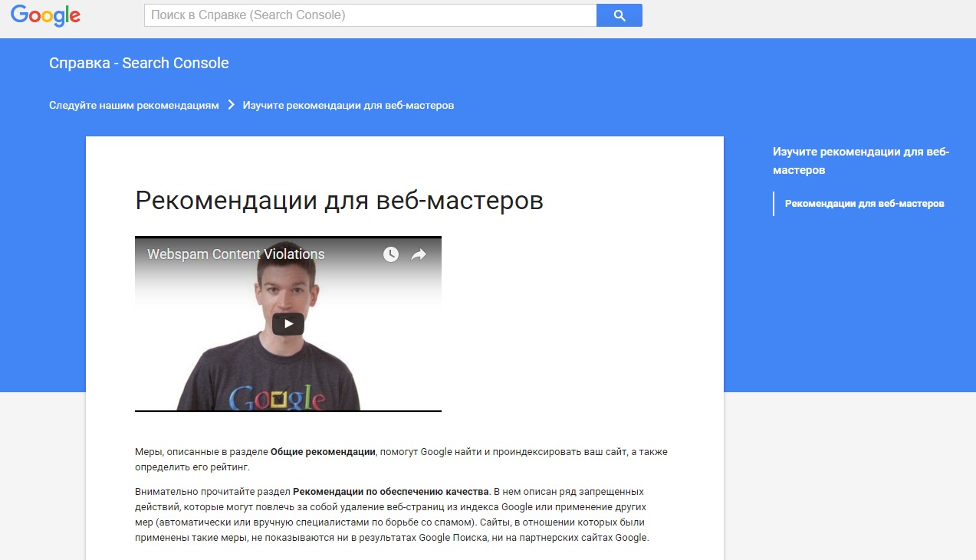Click the Share arrow icon on the video

pos(419,254)
